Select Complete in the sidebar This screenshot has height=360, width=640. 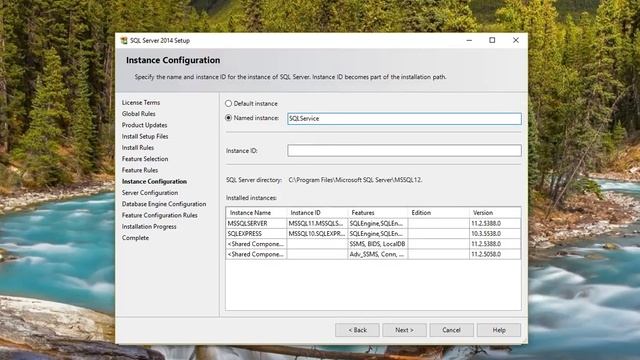click(135, 238)
